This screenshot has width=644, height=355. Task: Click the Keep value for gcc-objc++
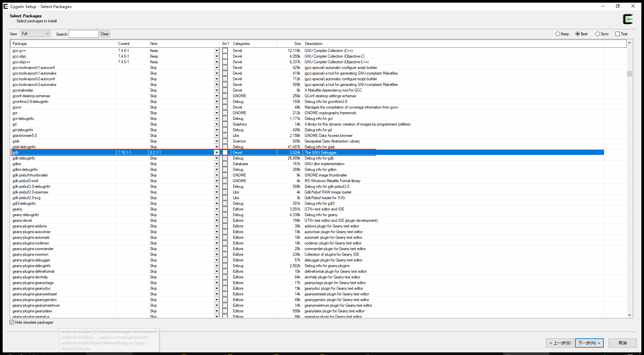[x=154, y=62]
